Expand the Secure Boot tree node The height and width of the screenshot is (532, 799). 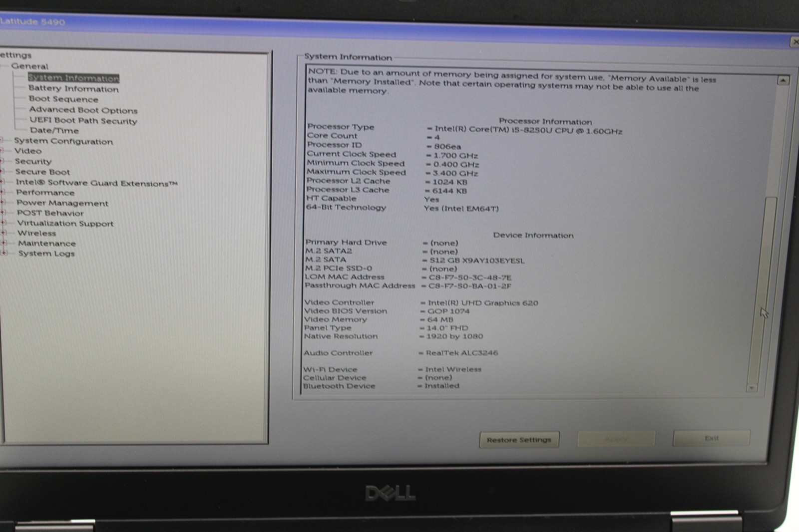pyautogui.click(x=2, y=172)
